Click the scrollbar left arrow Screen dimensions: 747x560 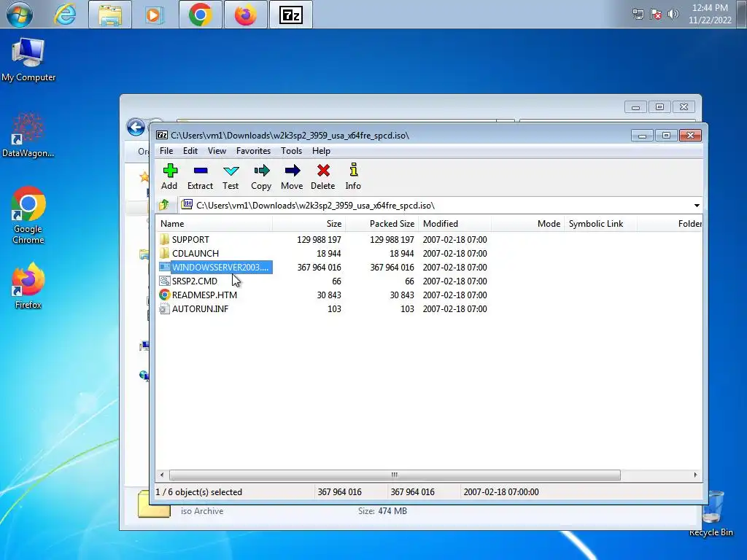(162, 475)
